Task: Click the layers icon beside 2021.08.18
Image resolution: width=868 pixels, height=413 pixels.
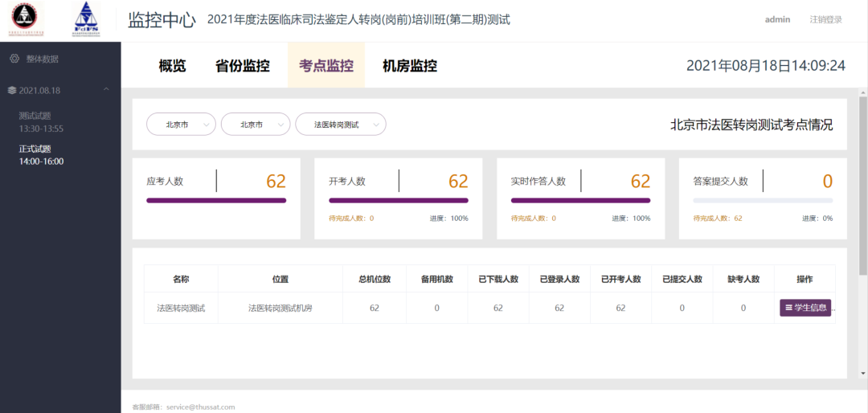Action: (x=12, y=90)
